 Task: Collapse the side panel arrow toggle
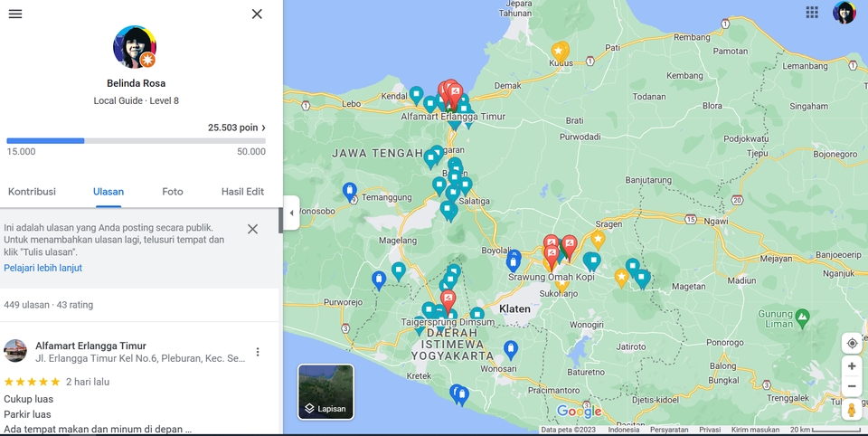point(292,213)
